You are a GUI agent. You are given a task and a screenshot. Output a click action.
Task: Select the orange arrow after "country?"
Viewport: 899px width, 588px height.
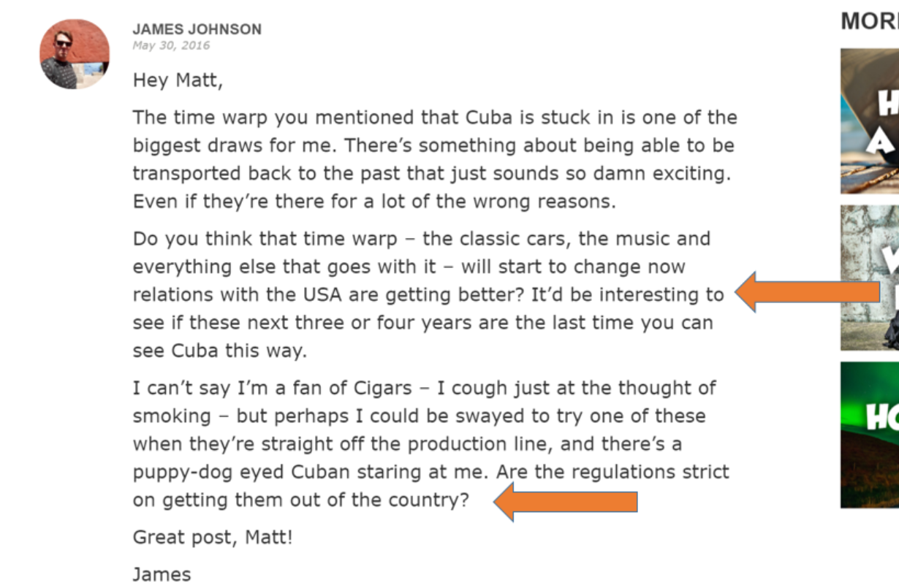click(x=565, y=501)
